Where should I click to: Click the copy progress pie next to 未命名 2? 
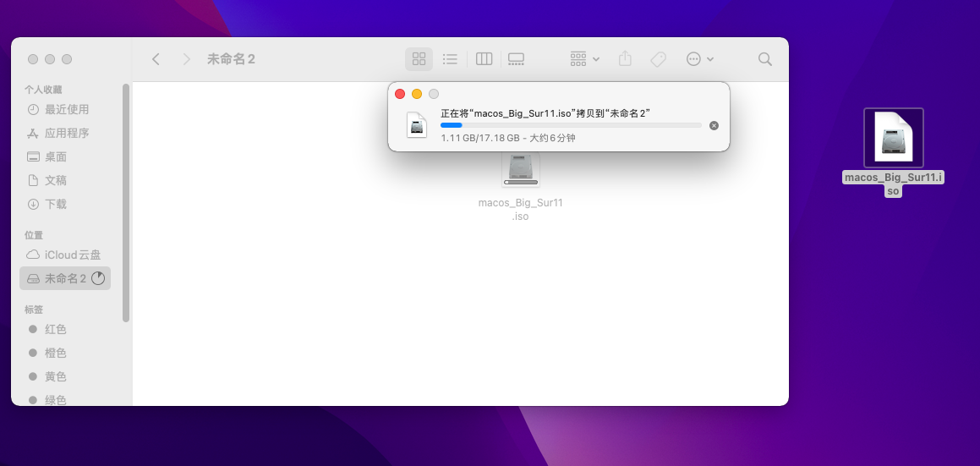98,278
